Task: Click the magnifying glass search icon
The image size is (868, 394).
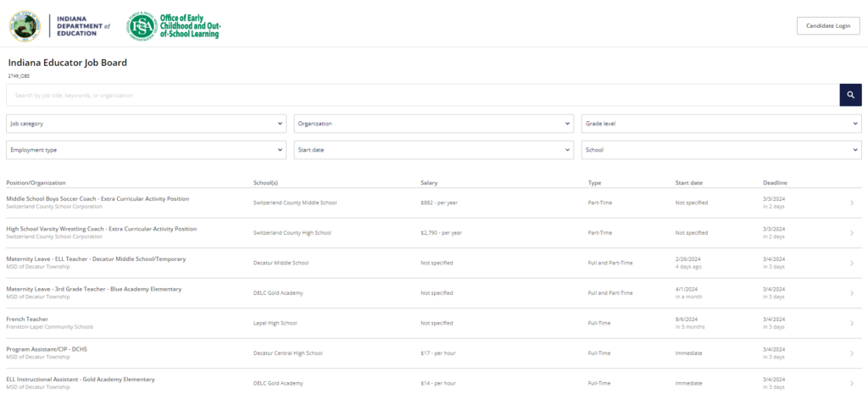Action: point(850,95)
